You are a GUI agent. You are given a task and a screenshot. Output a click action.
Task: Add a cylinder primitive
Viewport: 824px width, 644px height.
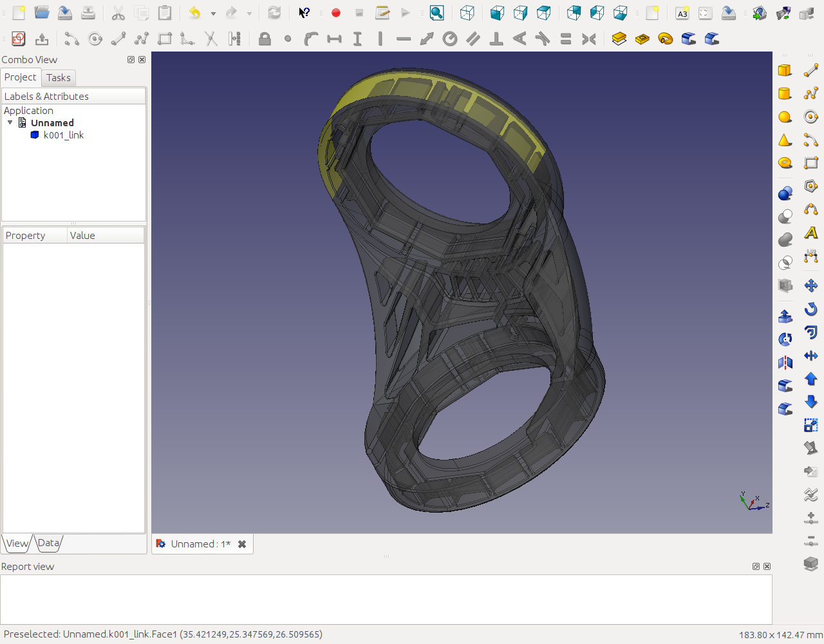click(x=784, y=93)
